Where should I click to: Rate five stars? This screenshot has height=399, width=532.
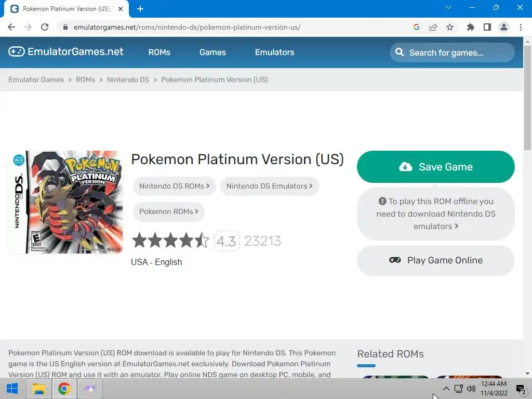[202, 240]
